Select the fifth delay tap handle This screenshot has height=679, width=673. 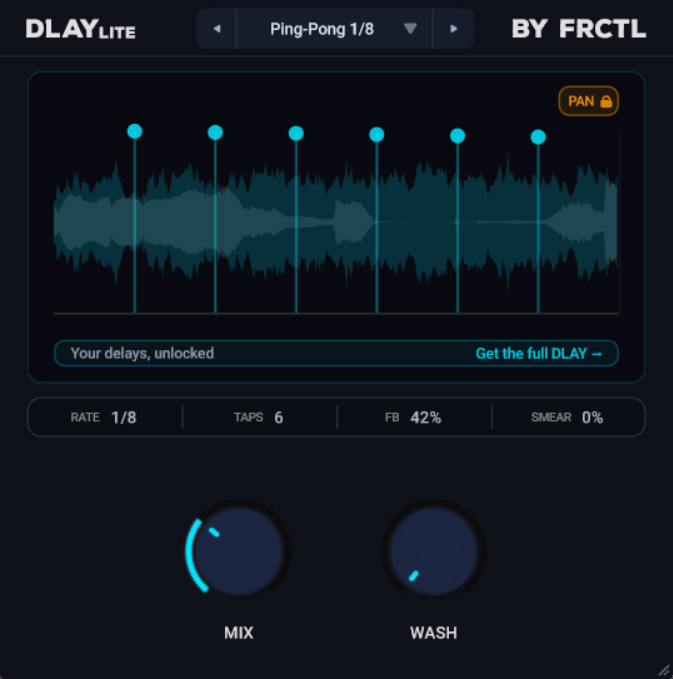[x=457, y=136]
